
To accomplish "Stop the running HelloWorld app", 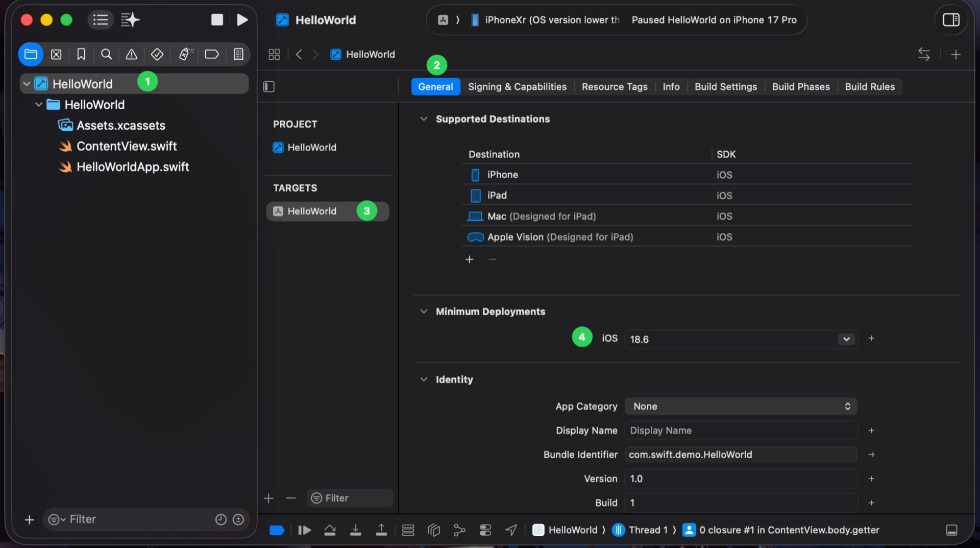I will [x=217, y=20].
